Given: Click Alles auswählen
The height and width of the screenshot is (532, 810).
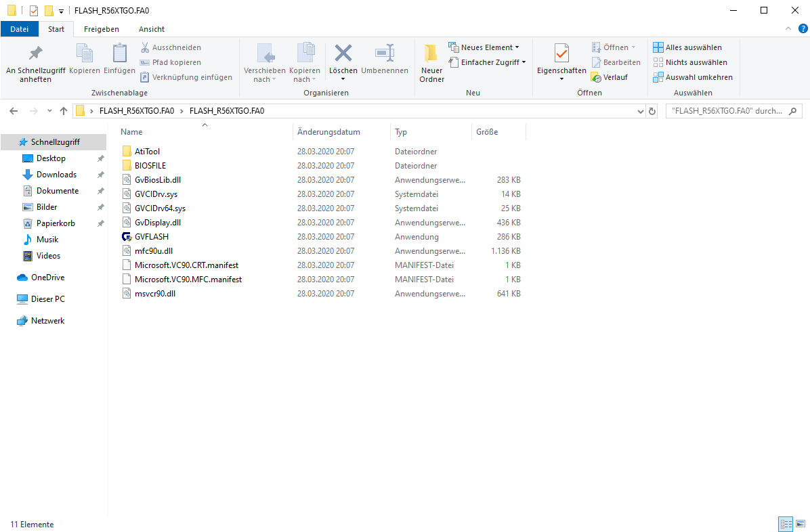Looking at the screenshot, I should [x=687, y=47].
